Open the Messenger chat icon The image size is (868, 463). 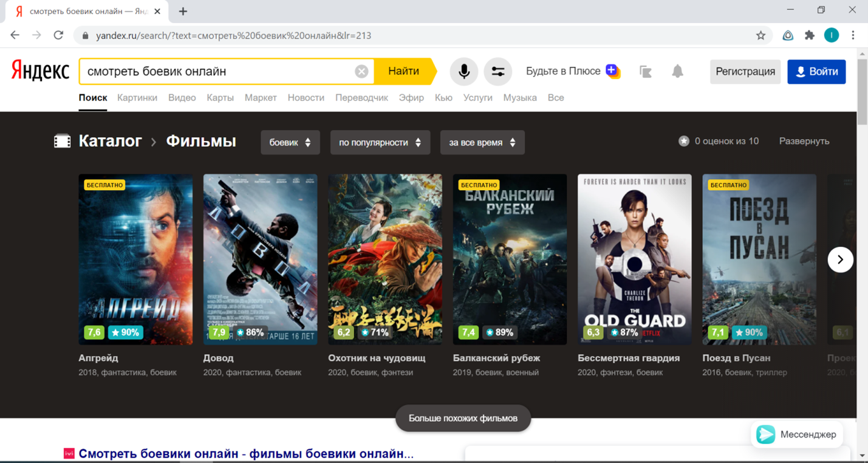pyautogui.click(x=766, y=434)
